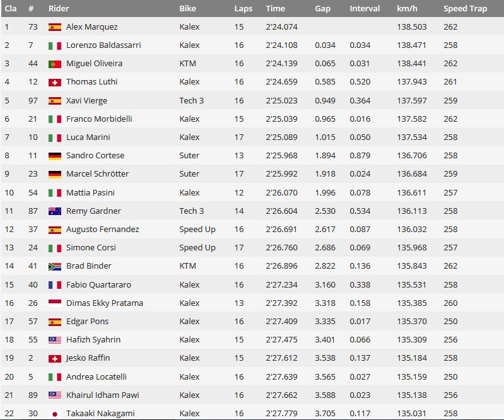Screen dimensions: 504x420
Task: Click the Spanish flag beside Alex Marquez
Action: (55, 27)
